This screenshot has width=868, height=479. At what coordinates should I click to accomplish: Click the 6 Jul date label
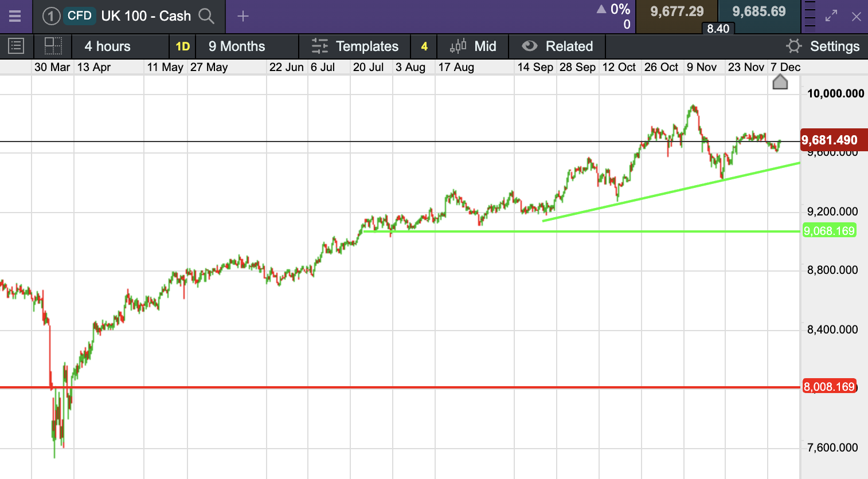point(323,67)
